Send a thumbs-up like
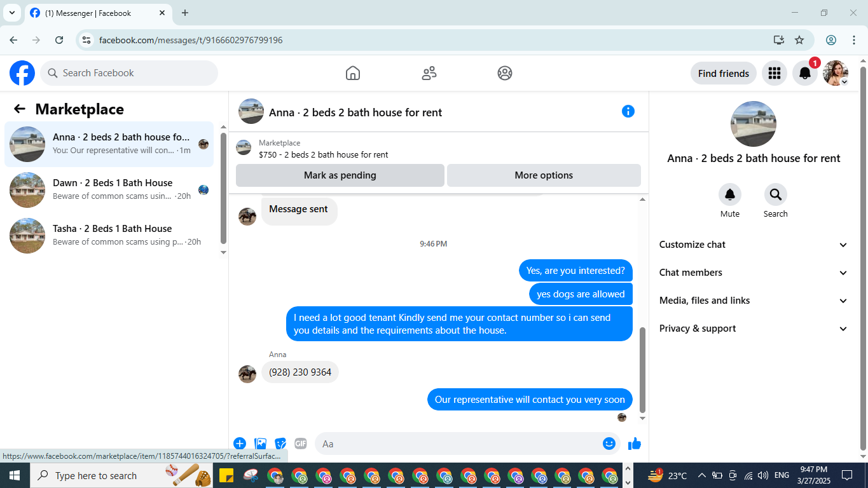The height and width of the screenshot is (488, 868). tap(635, 444)
